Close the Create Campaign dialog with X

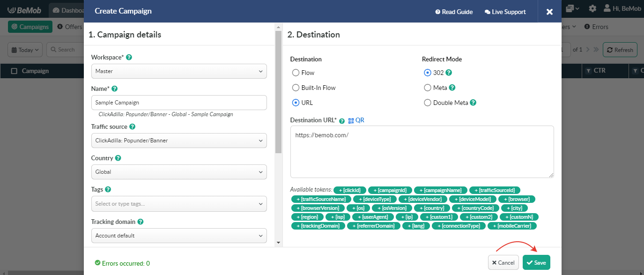coord(549,12)
